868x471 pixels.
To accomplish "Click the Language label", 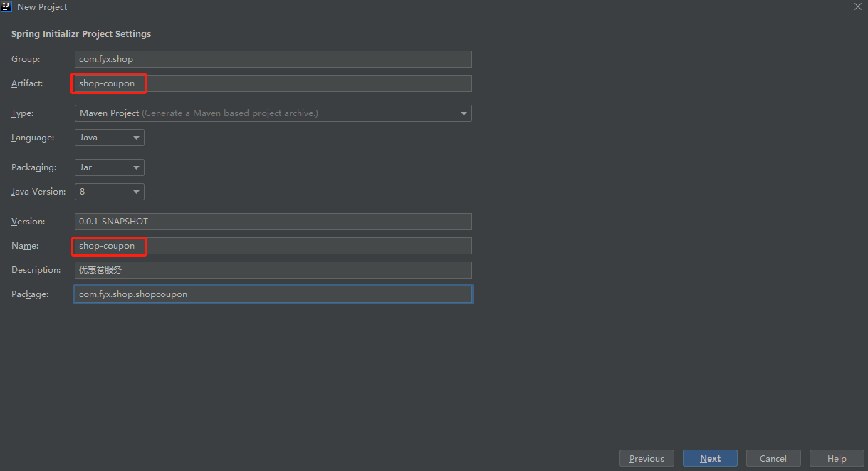I will 33,138.
